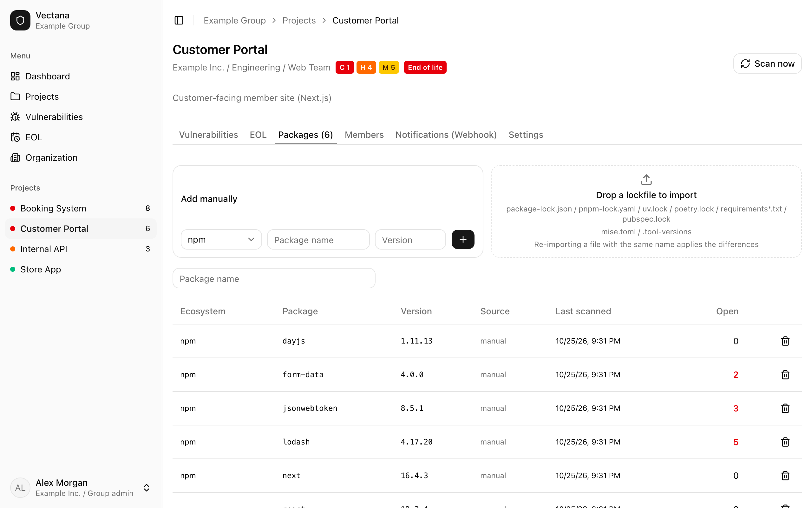
Task: Follow the Example Group breadcrumb
Action: (x=234, y=21)
